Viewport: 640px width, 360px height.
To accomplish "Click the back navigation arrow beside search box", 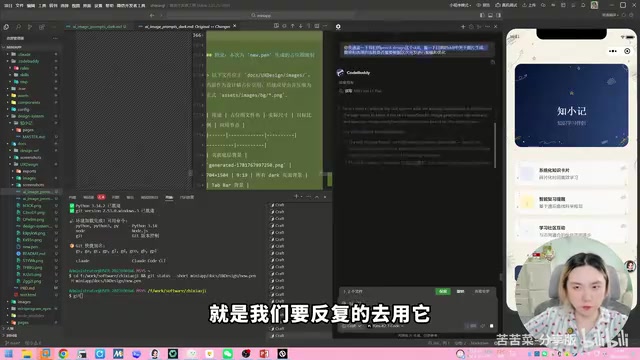I will (152, 16).
